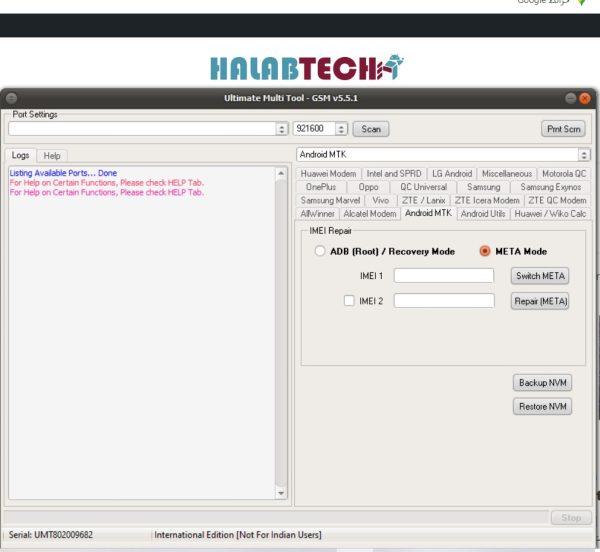Open the Oppo tab
This screenshot has width=600, height=552.
(368, 187)
